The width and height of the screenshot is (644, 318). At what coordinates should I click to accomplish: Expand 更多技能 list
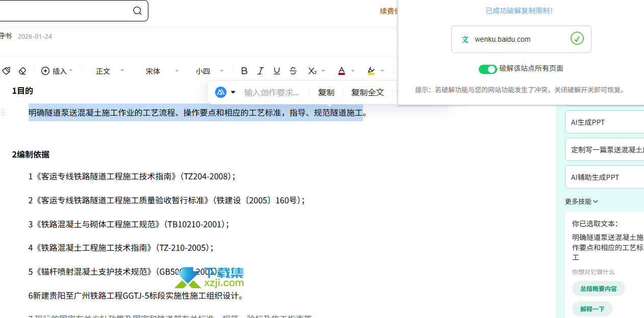(x=581, y=201)
